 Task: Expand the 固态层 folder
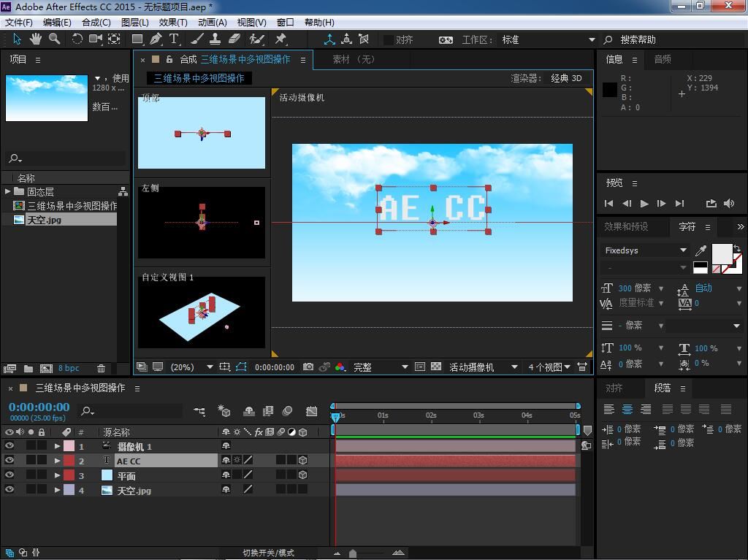(x=7, y=191)
